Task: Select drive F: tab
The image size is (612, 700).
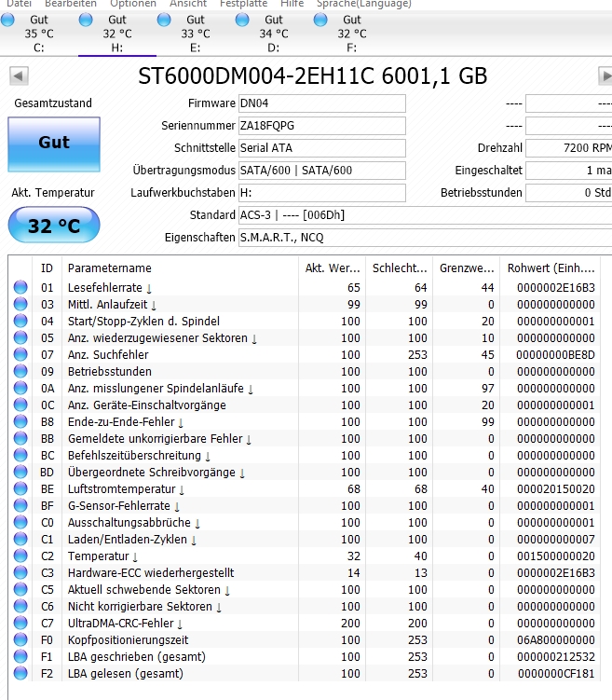Action: tap(351, 34)
